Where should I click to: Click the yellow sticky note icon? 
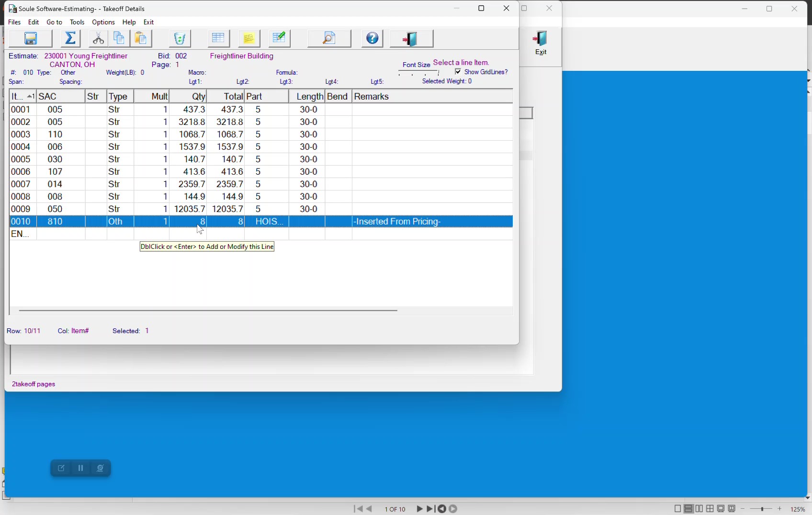[249, 39]
